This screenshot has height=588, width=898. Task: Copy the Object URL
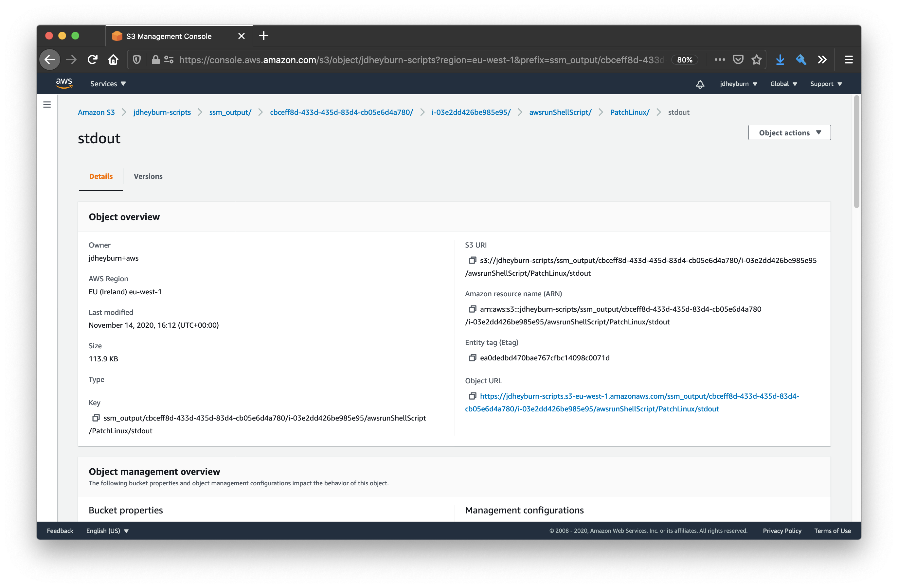coord(472,396)
